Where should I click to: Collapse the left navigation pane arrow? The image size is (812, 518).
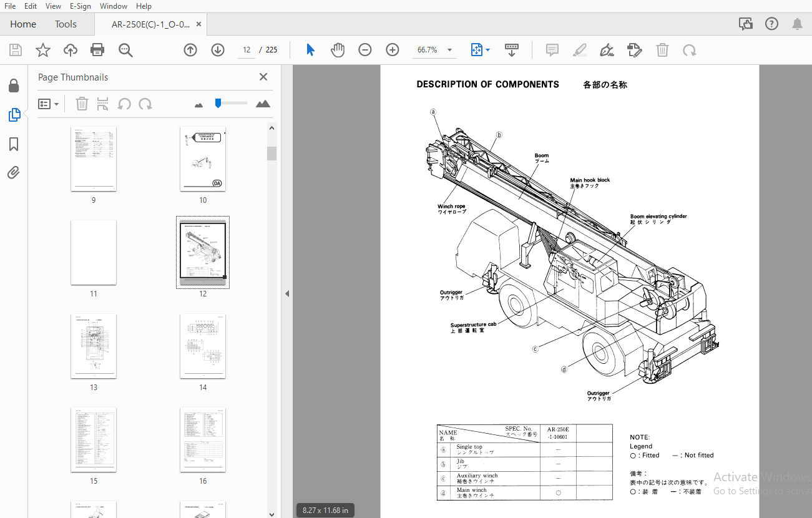pyautogui.click(x=287, y=293)
